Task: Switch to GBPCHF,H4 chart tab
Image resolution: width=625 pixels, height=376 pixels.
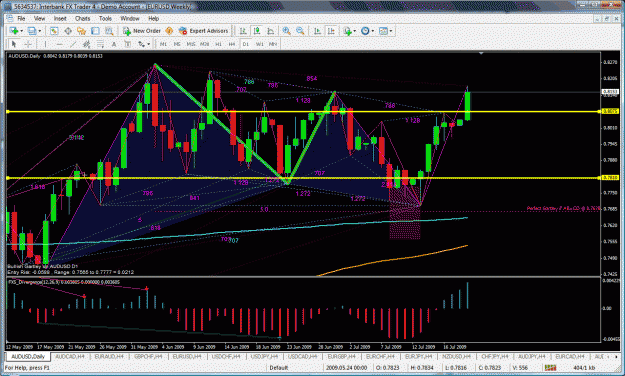Action: click(x=148, y=356)
